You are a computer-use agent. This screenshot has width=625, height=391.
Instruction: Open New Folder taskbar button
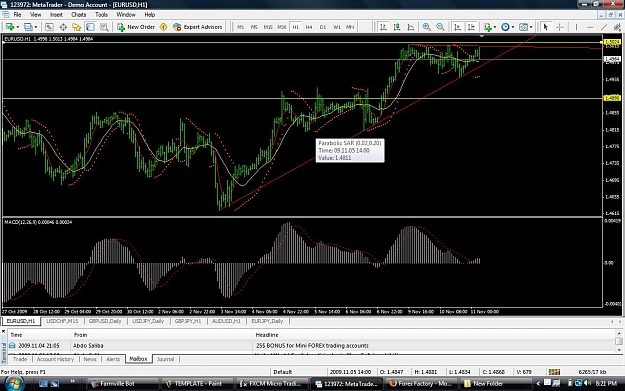click(496, 384)
